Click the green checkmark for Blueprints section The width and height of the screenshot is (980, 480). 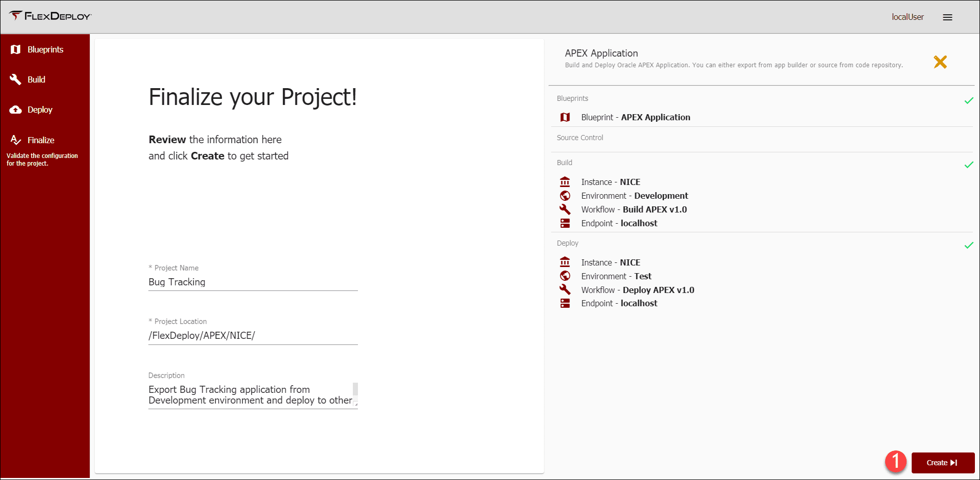coord(969,100)
